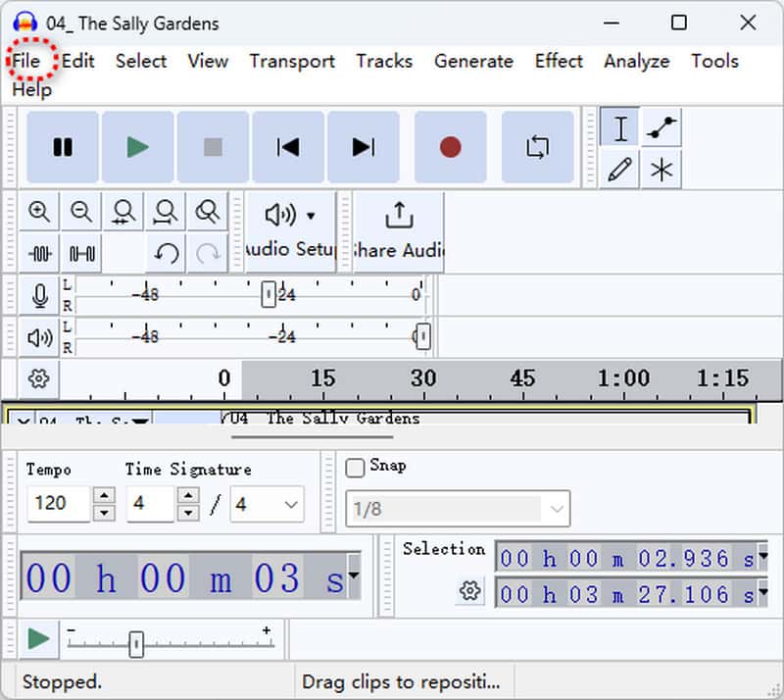Viewport: 784px width, 700px height.
Task: Open the File menu
Action: [x=26, y=61]
